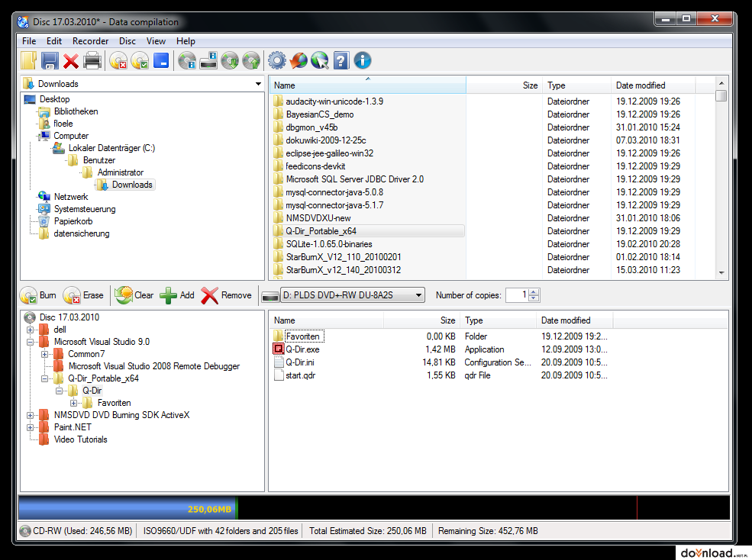Click the file browser vertical scrollbar thumb
The image size is (752, 560).
[x=721, y=96]
